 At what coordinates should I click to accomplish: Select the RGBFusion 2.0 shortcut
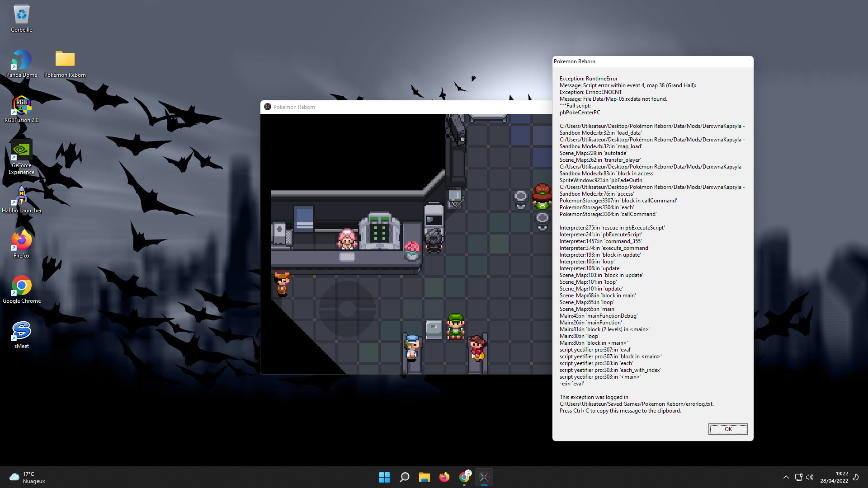coord(21,109)
